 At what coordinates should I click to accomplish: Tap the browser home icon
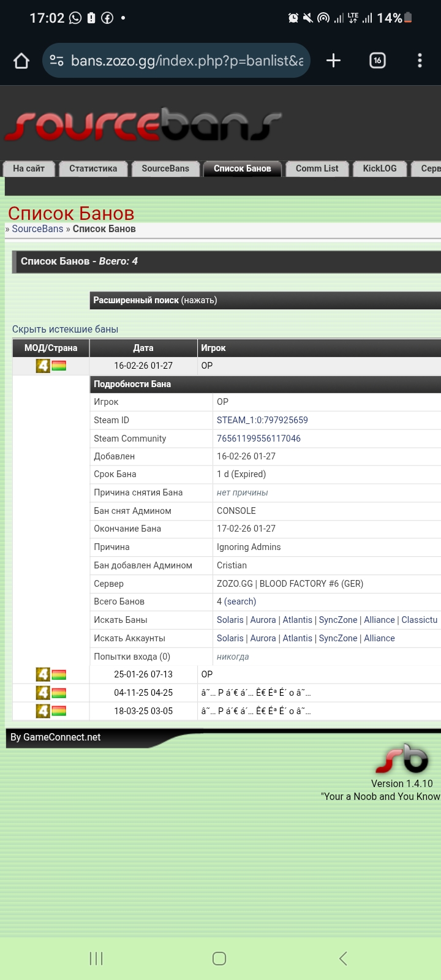(x=21, y=61)
